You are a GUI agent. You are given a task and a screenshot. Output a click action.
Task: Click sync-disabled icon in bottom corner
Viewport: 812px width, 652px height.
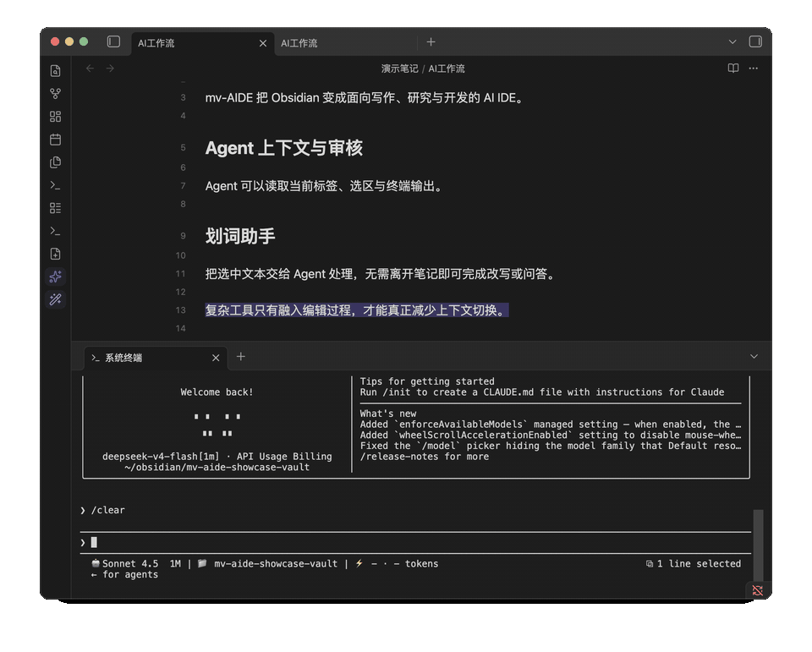(757, 590)
